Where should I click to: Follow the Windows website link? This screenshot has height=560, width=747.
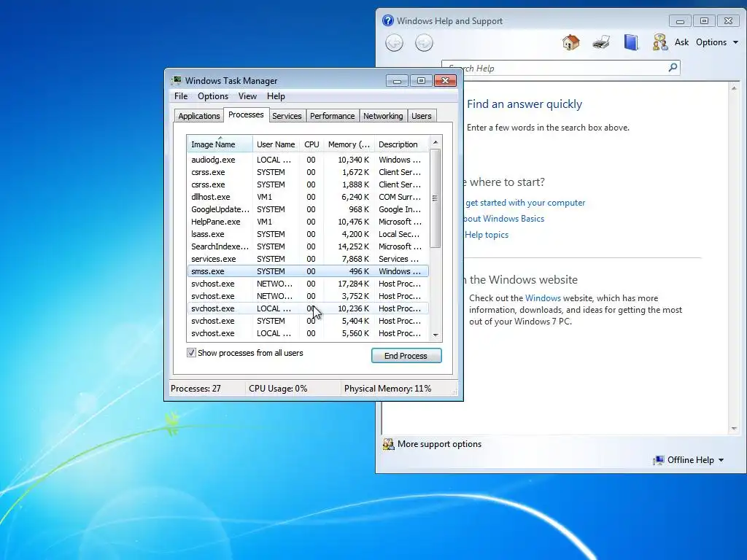543,298
